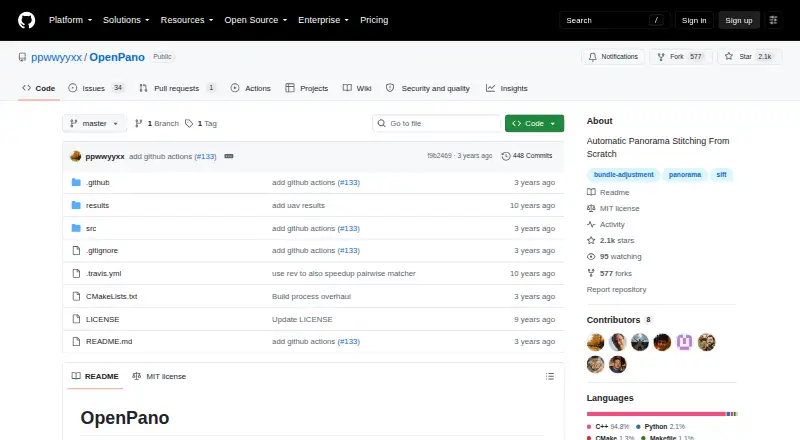The image size is (800, 440).
Task: Star the repository
Action: pyautogui.click(x=749, y=57)
